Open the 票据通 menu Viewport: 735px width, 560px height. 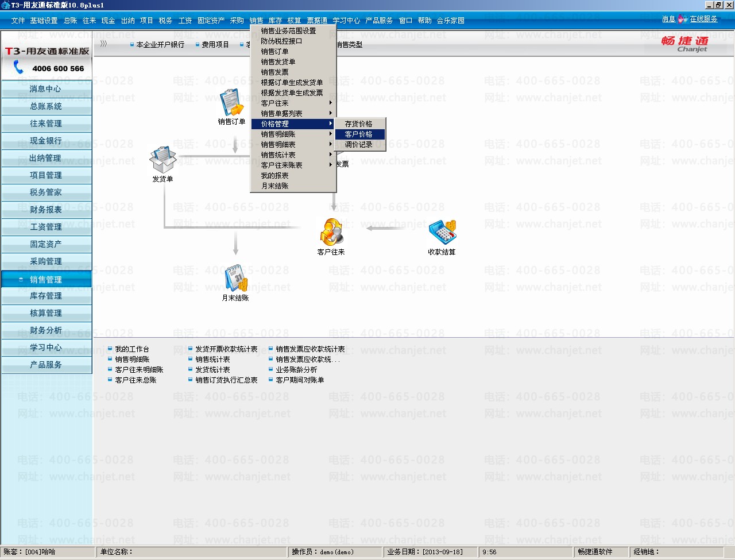point(317,21)
